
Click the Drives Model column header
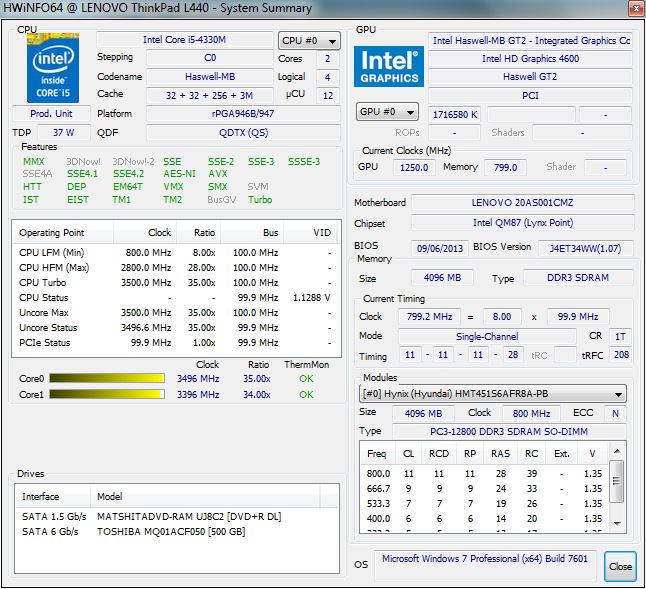(205, 496)
